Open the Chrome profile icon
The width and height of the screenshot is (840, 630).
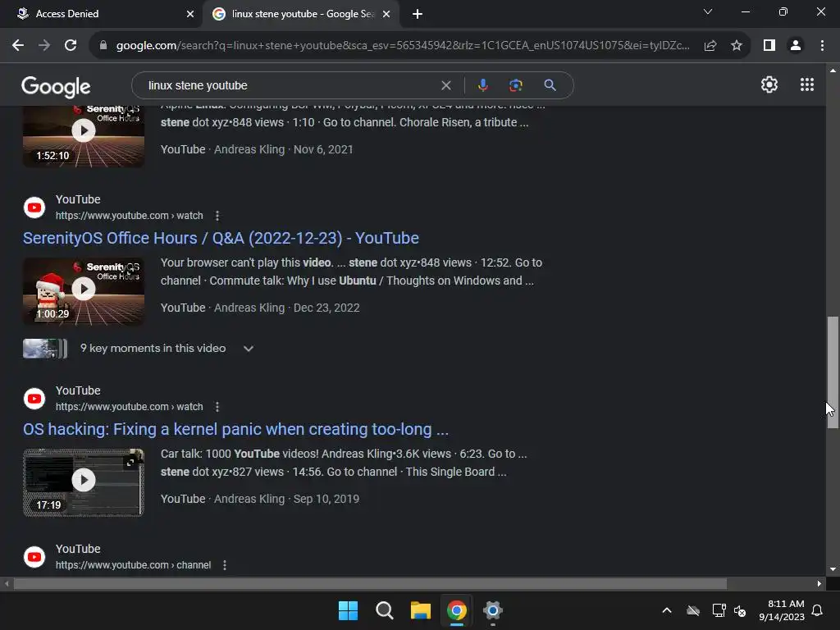[796, 46]
